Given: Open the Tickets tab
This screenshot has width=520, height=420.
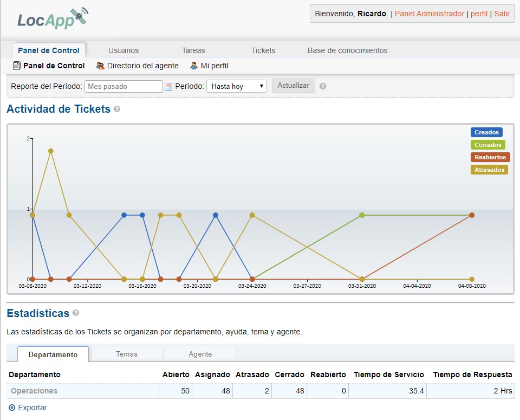Looking at the screenshot, I should 263,50.
